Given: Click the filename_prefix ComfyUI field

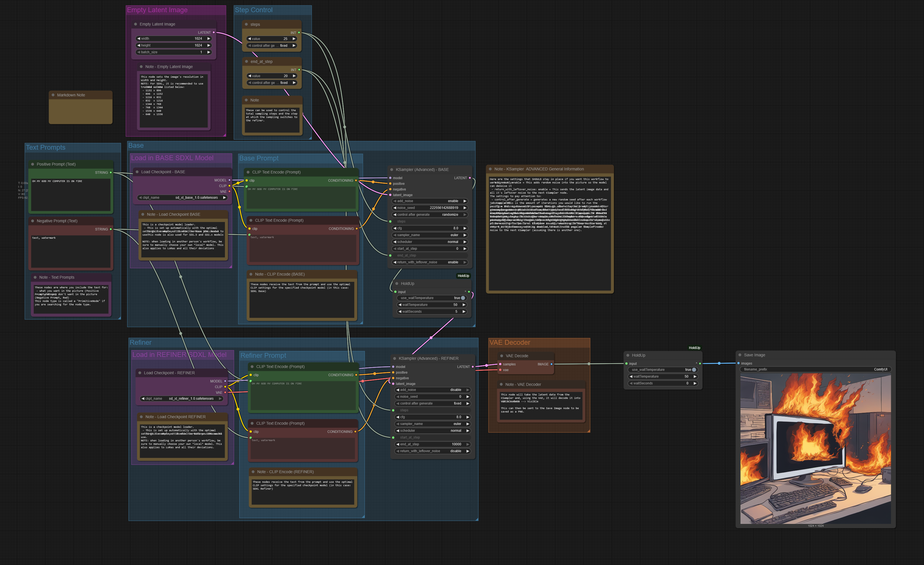Looking at the screenshot, I should click(815, 369).
